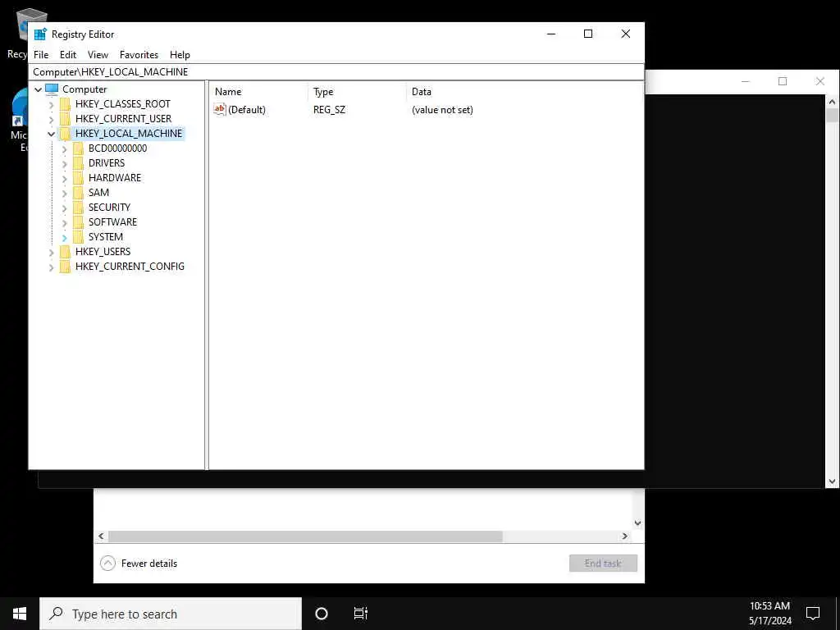Open the notification Action Center
This screenshot has width=840, height=630.
tap(813, 614)
